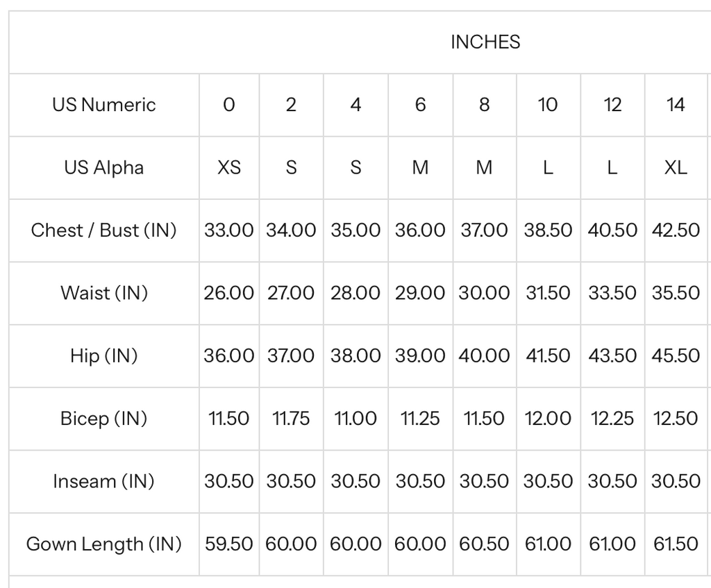Click the INCHES header at the top
The height and width of the screenshot is (588, 711).
[x=485, y=42]
